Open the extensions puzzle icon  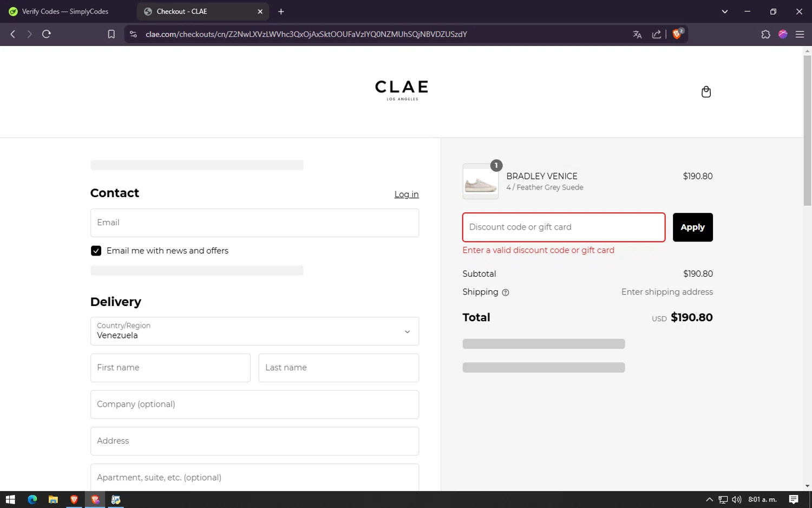coord(765,34)
